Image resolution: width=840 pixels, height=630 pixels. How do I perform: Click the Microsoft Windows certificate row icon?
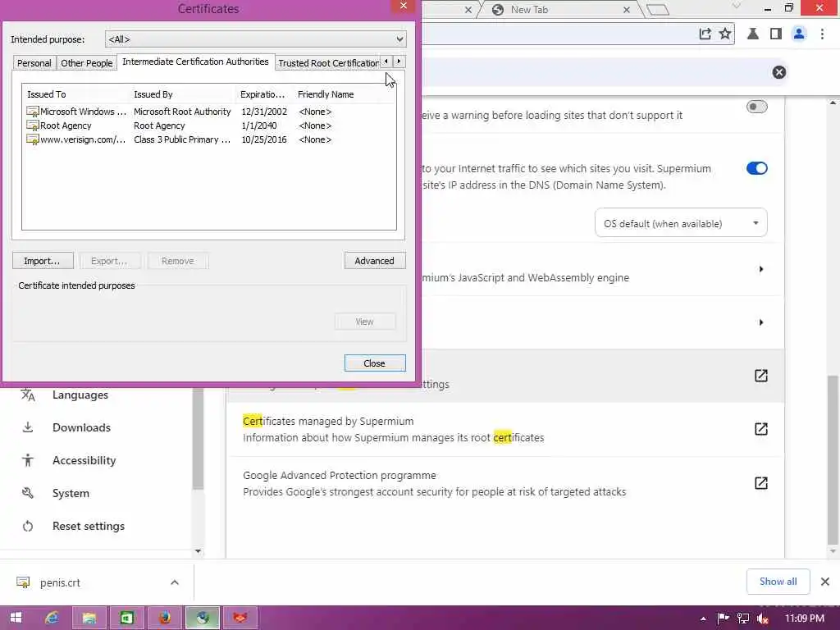coord(33,112)
